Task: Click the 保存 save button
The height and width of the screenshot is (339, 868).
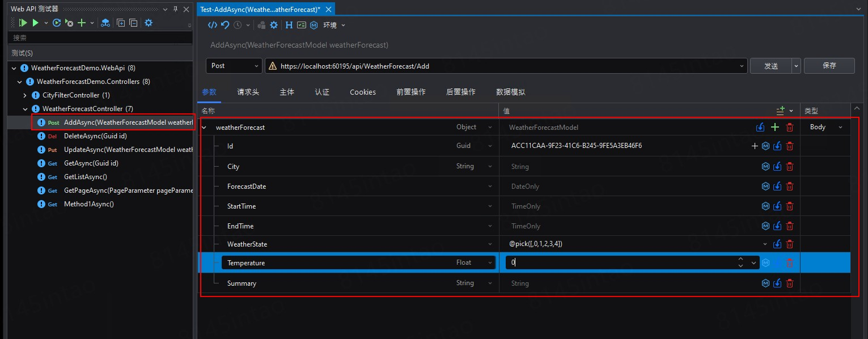Action: tap(829, 66)
